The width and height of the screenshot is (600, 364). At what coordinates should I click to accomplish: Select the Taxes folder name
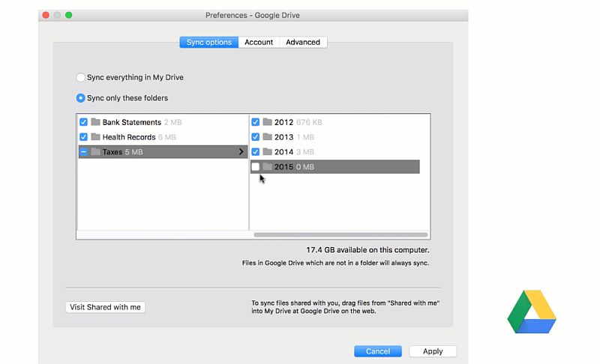tap(112, 152)
